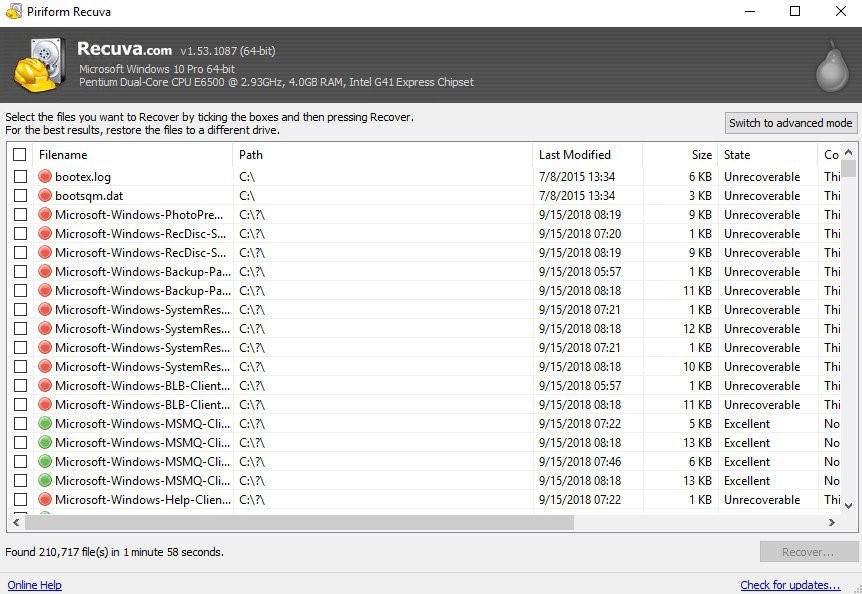Sort the list by Last Modified column
The width and height of the screenshot is (862, 594).
pos(585,155)
